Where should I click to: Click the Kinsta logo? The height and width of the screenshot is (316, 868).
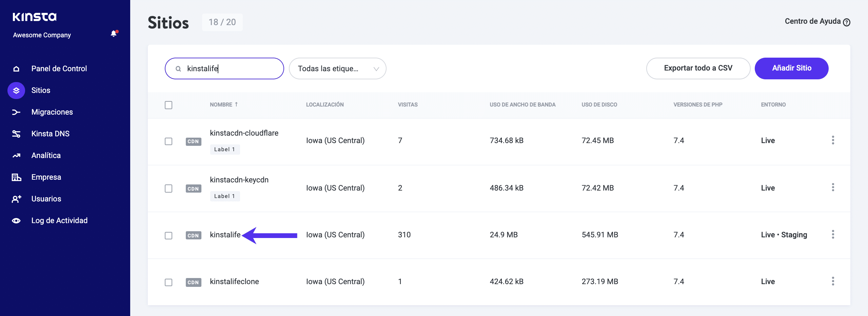[35, 17]
